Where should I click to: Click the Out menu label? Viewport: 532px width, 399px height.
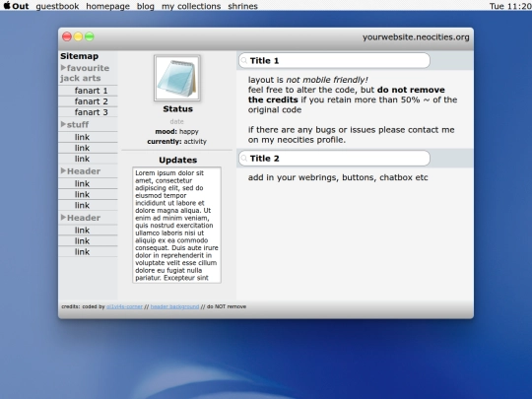tap(21, 6)
